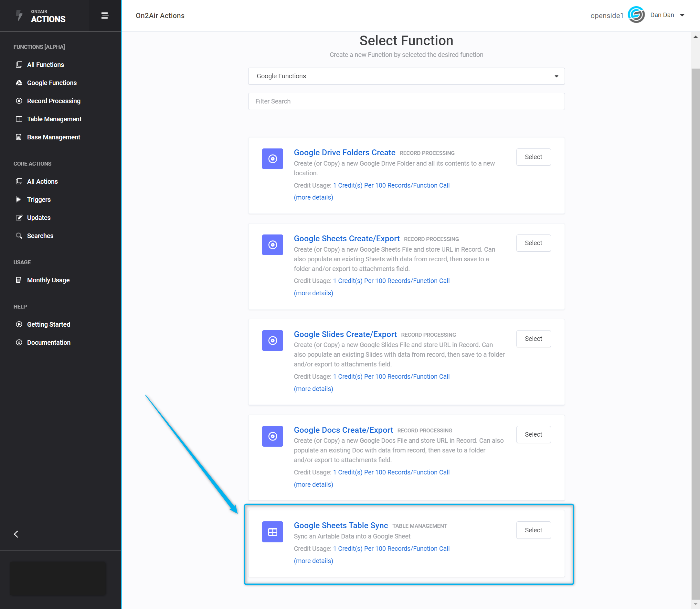Image resolution: width=700 pixels, height=609 pixels.
Task: Open the Google Sheets Create/Export title link
Action: [x=346, y=239]
